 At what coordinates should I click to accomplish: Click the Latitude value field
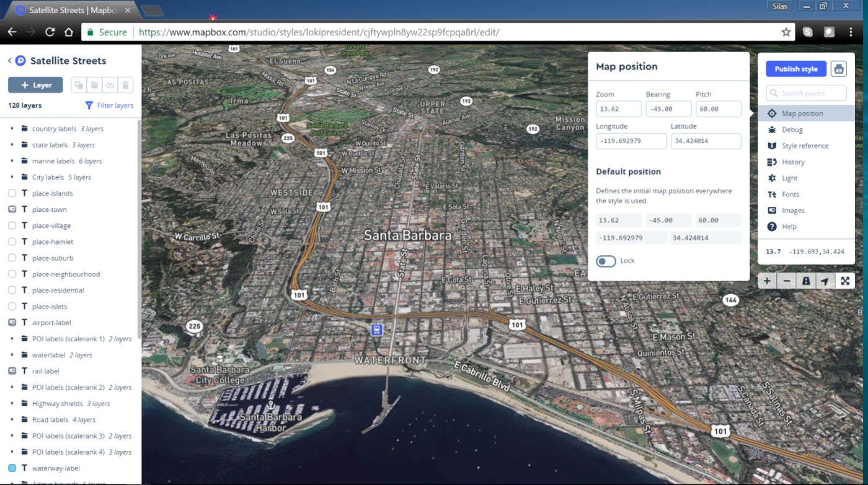[706, 141]
